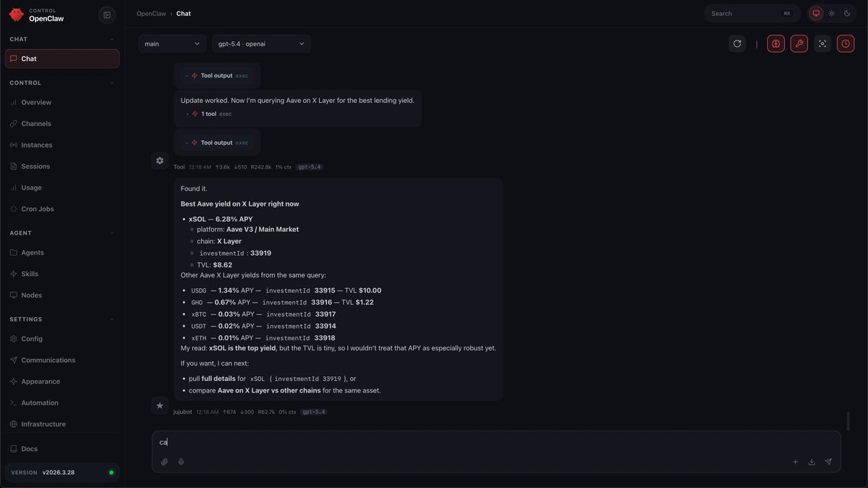Viewport: 868px width, 488px height.
Task: Click the OpenClaw lobster logo
Action: [17, 14]
